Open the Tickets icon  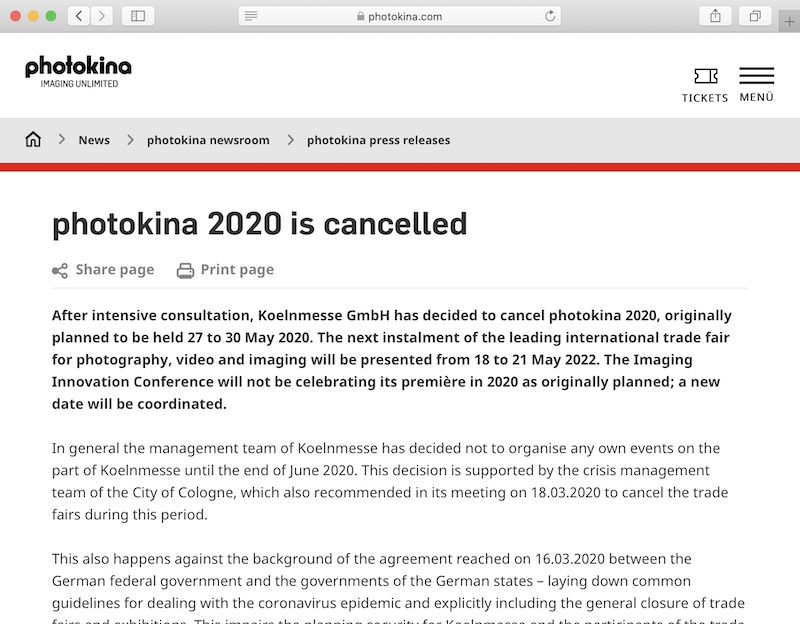point(705,77)
